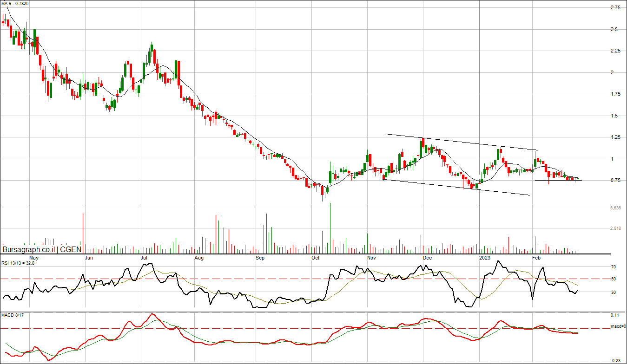This screenshot has height=364, width=627.
Task: Select the Feb label on time axis
Action: (x=536, y=257)
